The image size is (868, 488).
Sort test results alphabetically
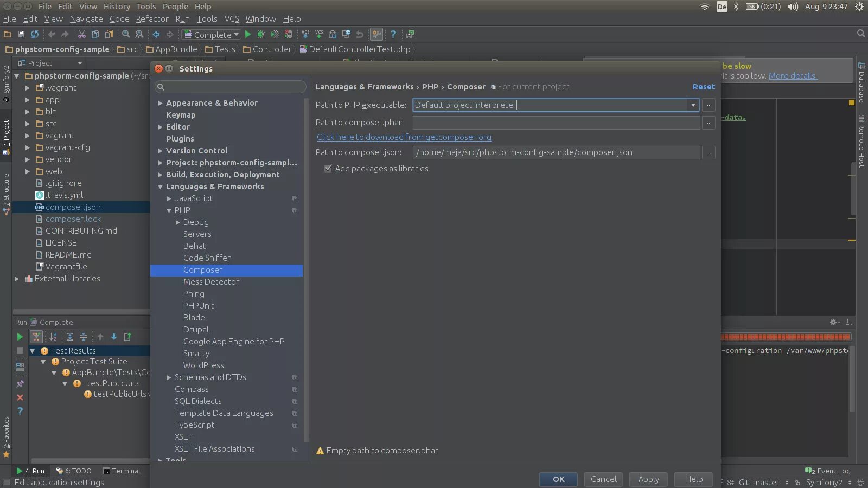53,337
